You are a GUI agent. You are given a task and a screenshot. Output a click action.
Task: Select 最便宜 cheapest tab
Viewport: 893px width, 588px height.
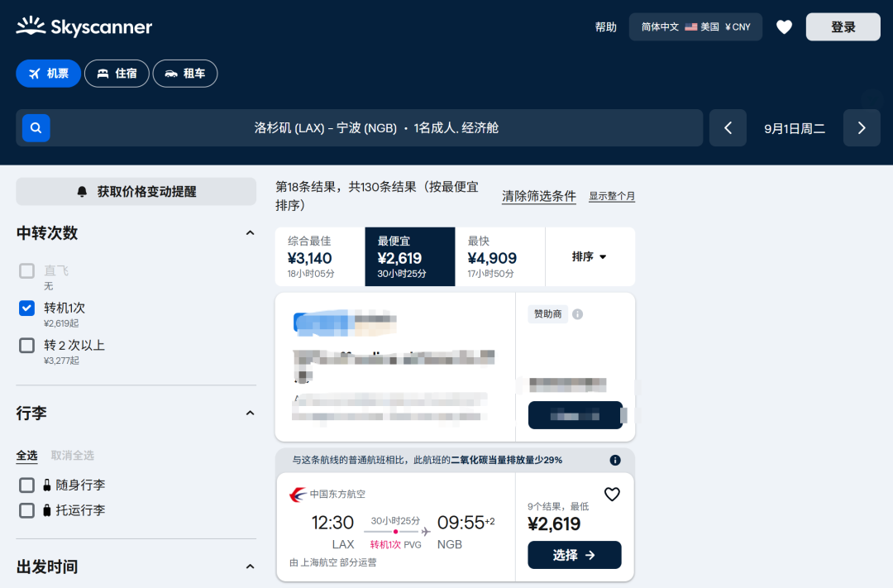click(x=410, y=256)
